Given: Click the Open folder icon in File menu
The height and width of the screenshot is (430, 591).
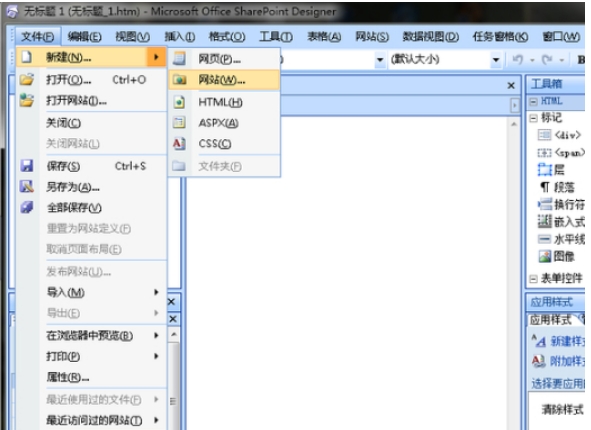Looking at the screenshot, I should pos(27,80).
